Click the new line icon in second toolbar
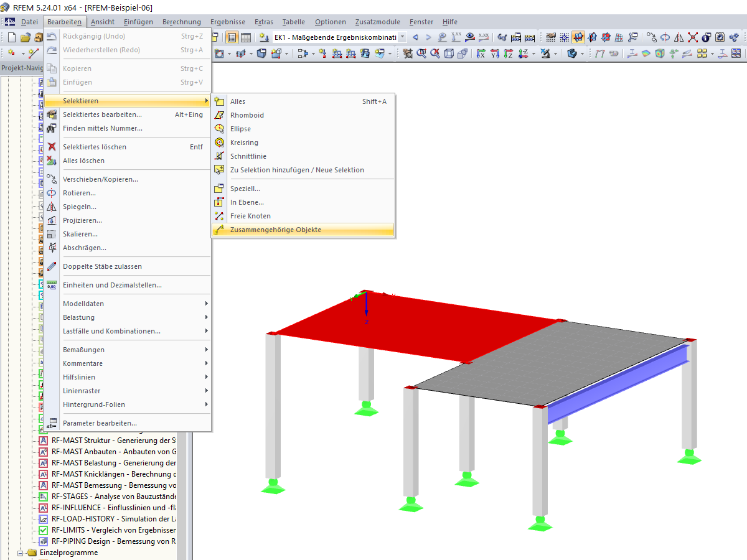Image resolution: width=747 pixels, height=560 pixels. [x=34, y=54]
